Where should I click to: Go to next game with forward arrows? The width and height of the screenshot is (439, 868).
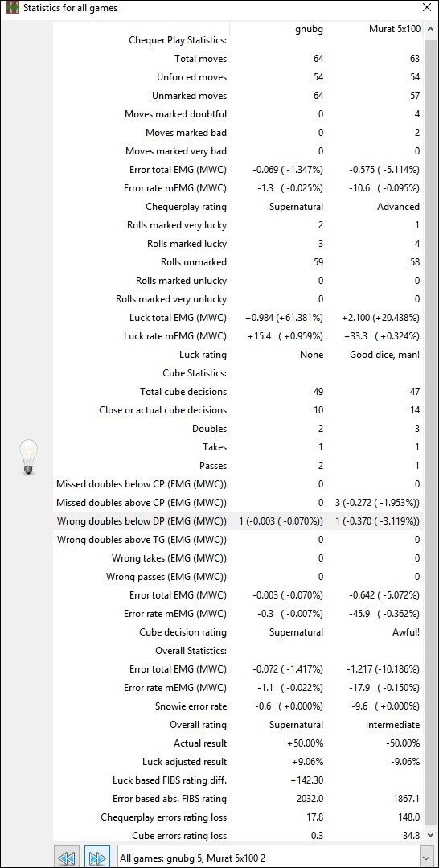[97, 858]
